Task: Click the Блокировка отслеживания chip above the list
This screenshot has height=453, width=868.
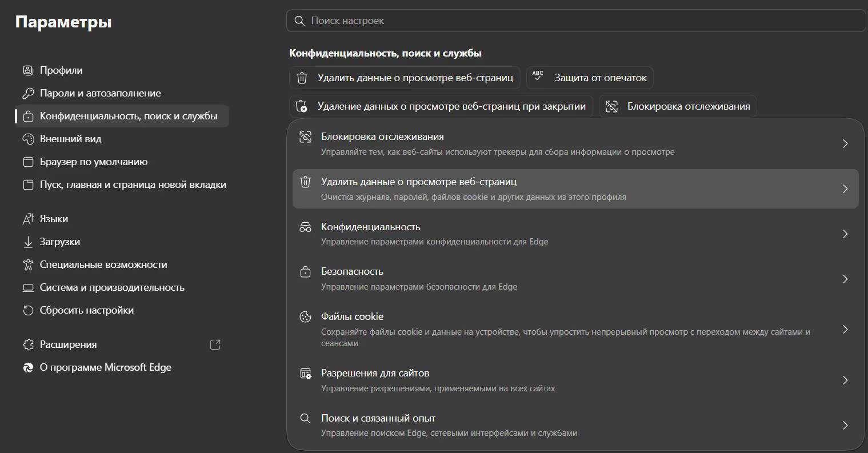Action: tap(678, 106)
